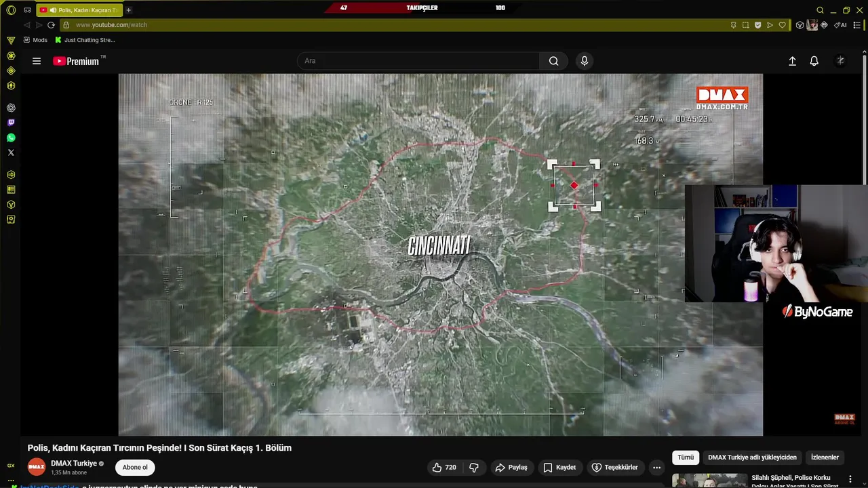
Task: Open browser profile picture in toolbar
Action: [x=812, y=25]
